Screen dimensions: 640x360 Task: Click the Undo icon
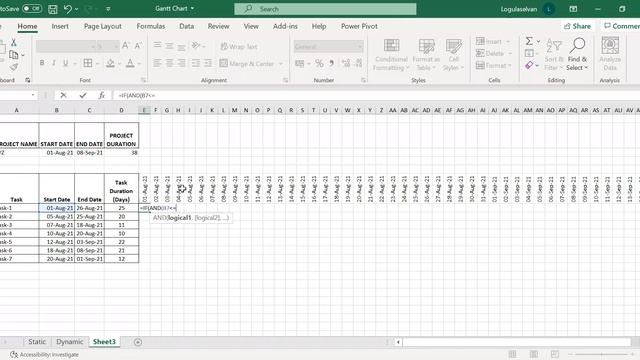(68, 9)
